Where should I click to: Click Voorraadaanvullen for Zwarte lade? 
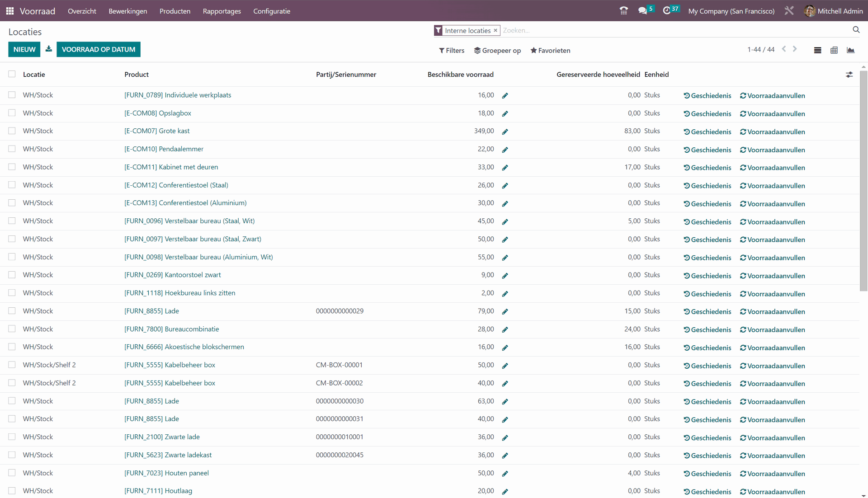[772, 437]
